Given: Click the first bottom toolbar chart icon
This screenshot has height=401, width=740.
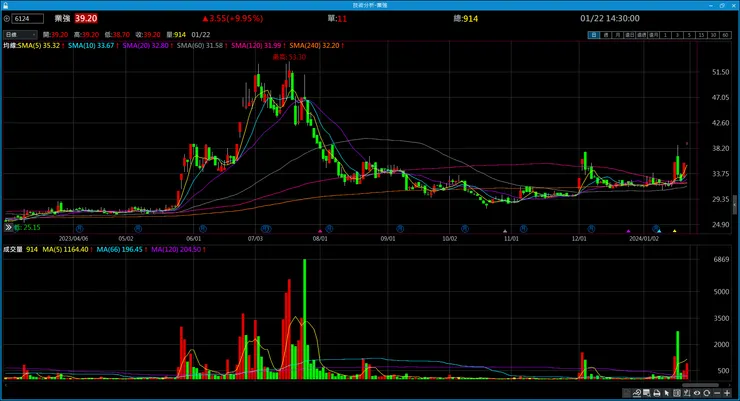Looking at the screenshot, I should pyautogui.click(x=626, y=393).
